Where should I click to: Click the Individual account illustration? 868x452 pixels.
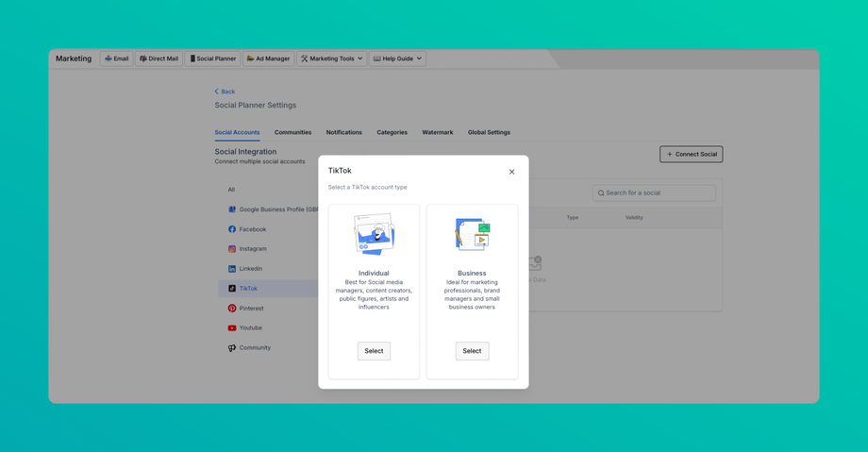coord(375,234)
